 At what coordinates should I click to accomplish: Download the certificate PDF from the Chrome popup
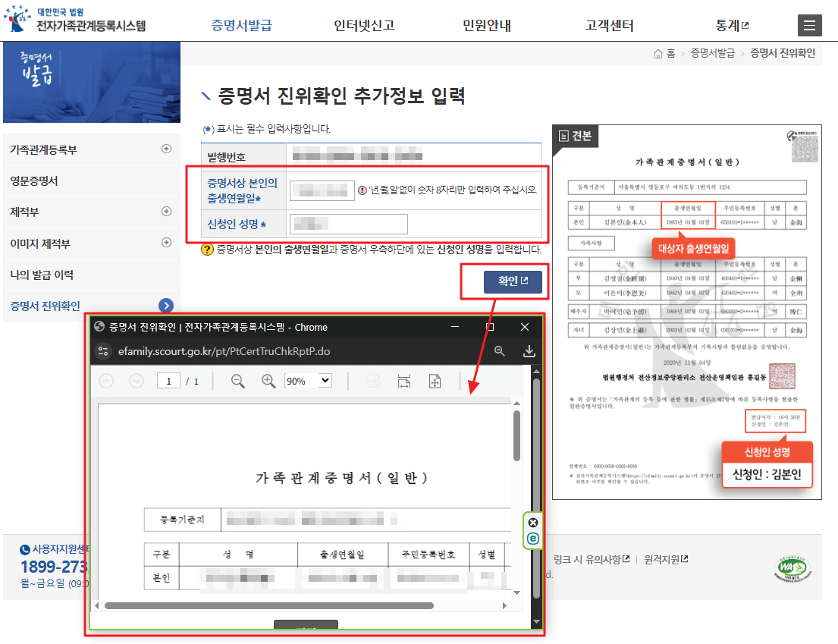[529, 353]
